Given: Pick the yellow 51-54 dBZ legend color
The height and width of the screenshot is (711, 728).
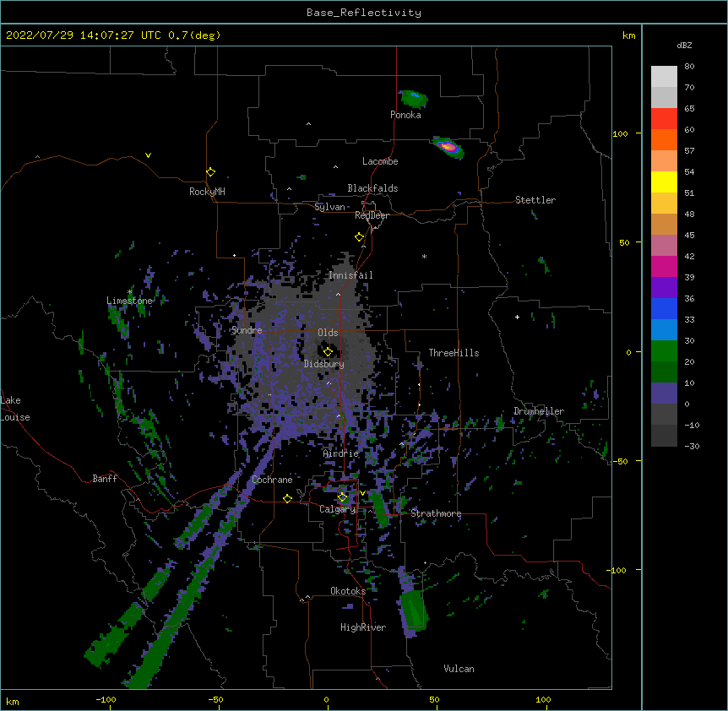Looking at the screenshot, I should point(664,182).
